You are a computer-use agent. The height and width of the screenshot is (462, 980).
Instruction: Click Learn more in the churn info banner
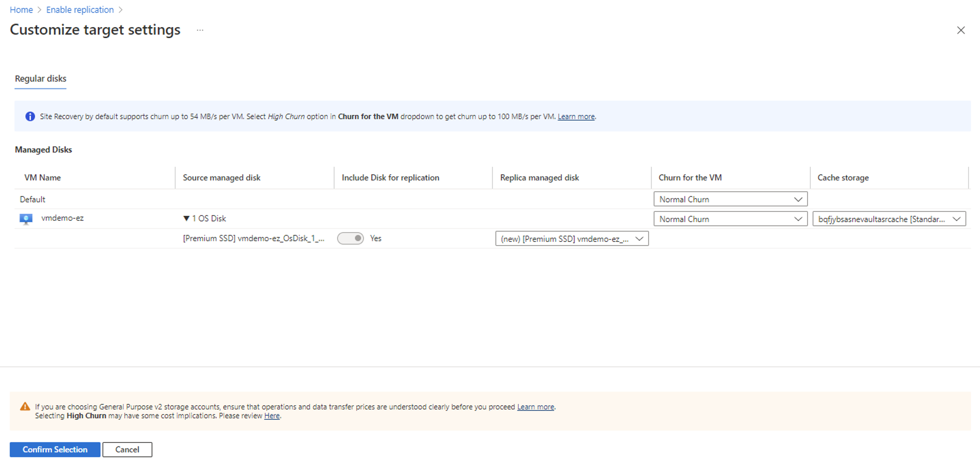coord(575,116)
